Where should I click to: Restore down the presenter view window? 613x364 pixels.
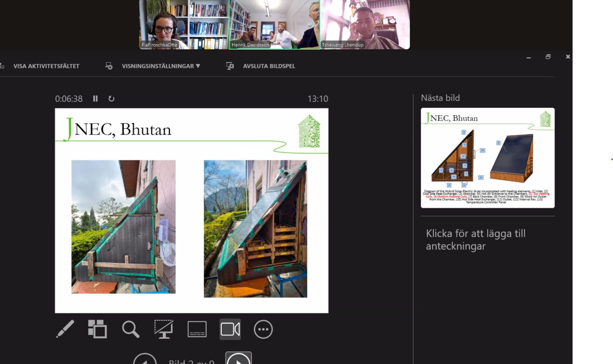coord(548,57)
